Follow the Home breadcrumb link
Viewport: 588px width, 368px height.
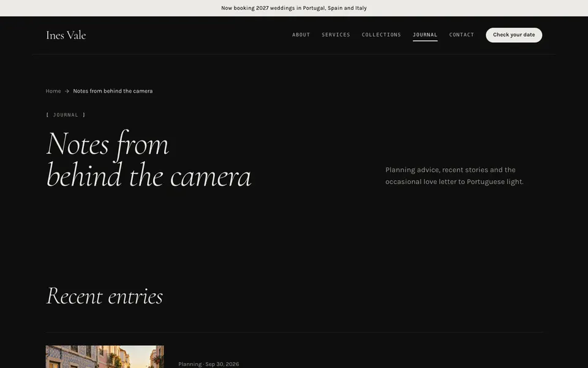coord(53,91)
